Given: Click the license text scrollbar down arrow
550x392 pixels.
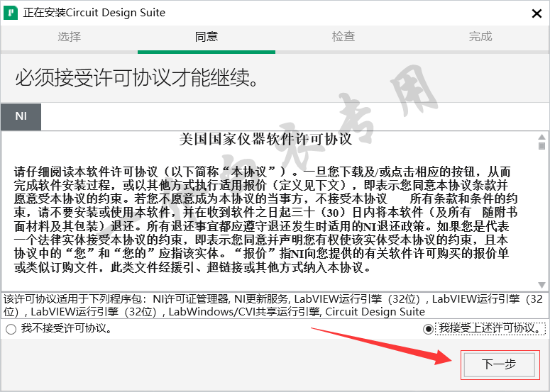Looking at the screenshot, I should tap(541, 285).
